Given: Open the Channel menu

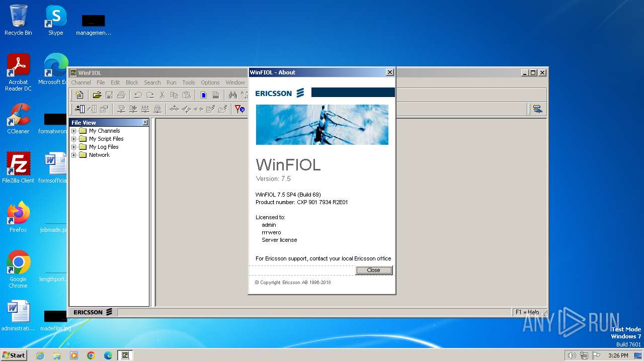Looking at the screenshot, I should pos(81,82).
